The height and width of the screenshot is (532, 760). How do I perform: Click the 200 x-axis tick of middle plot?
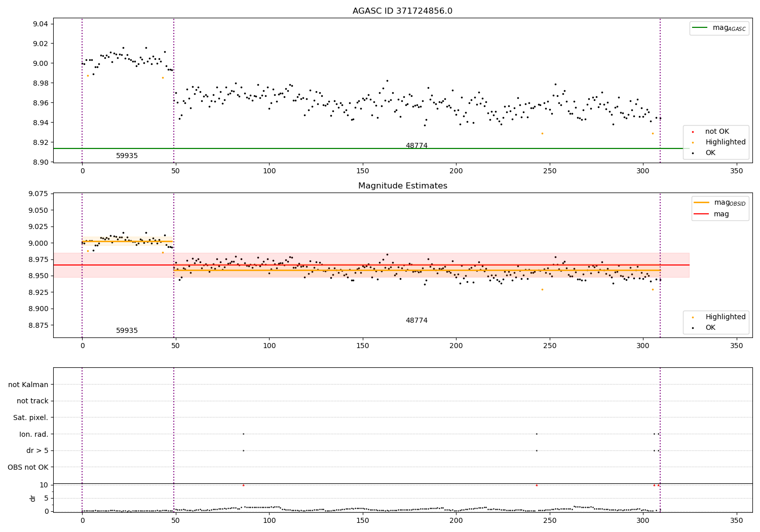click(456, 346)
